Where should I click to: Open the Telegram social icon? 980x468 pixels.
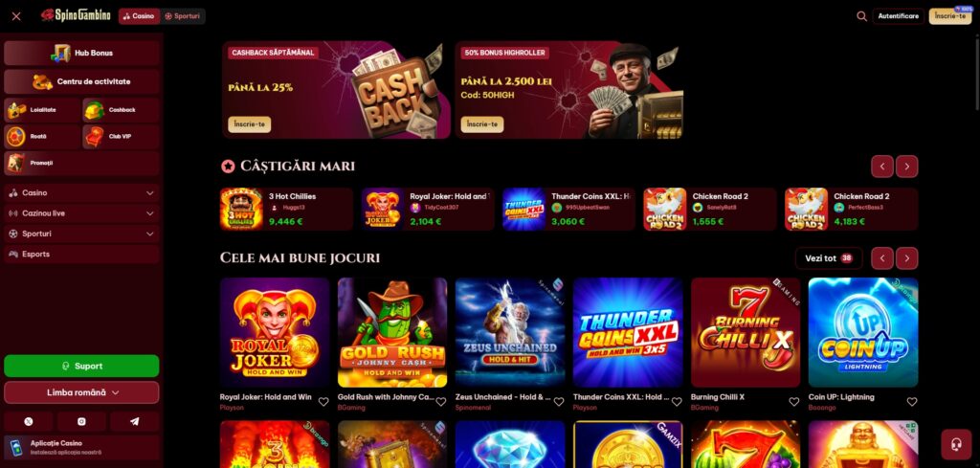pyautogui.click(x=134, y=422)
